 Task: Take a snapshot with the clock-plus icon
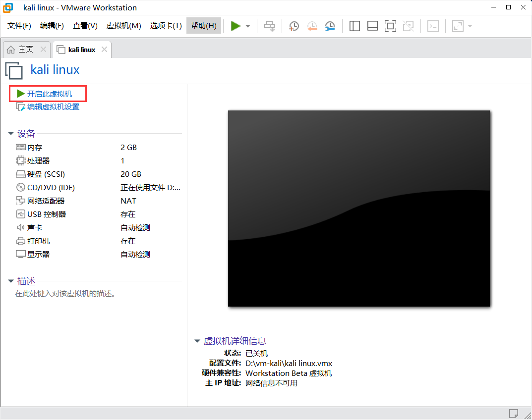coord(294,26)
